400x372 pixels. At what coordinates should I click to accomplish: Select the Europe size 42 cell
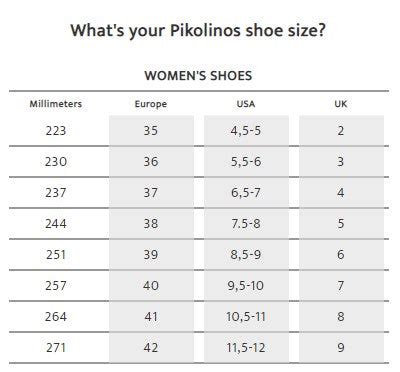coord(151,348)
